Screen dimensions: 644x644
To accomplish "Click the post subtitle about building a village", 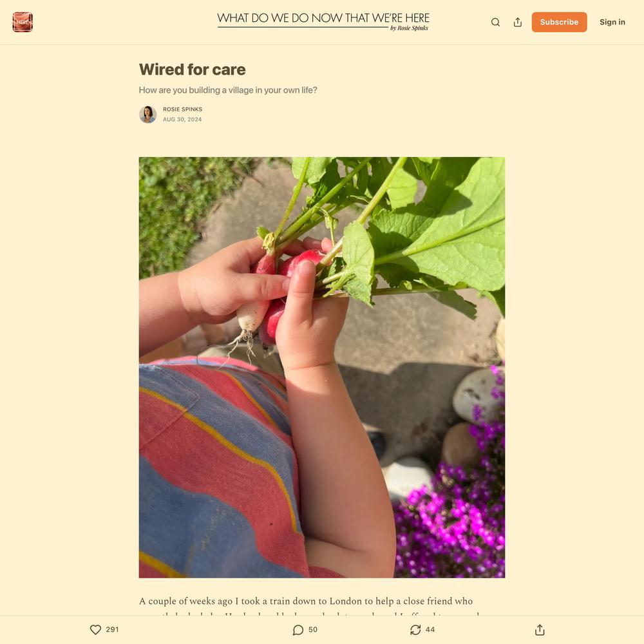I will point(228,90).
